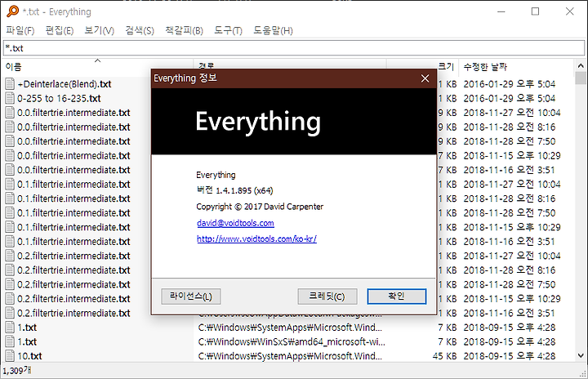Viewport: 588px width, 379px height.
Task: Click file icon of 10.txt
Action: (x=10, y=356)
